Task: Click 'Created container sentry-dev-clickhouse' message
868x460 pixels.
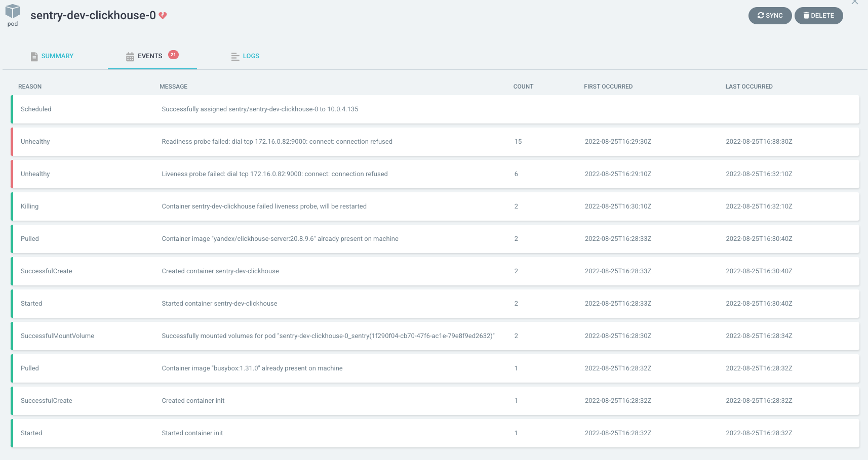Action: coord(220,271)
